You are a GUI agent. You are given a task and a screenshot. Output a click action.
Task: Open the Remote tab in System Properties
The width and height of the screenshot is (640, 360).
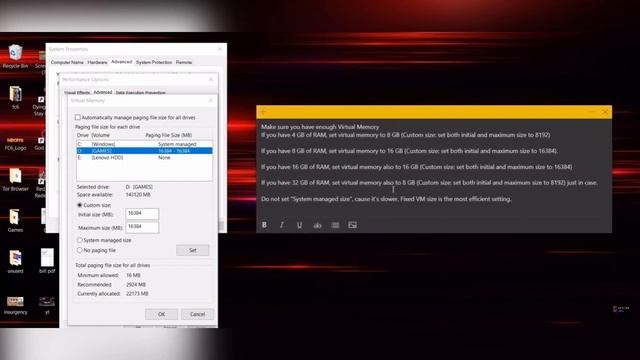click(x=184, y=62)
